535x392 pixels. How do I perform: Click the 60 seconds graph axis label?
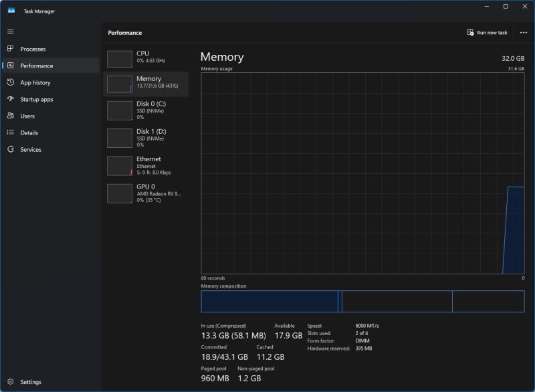click(213, 278)
